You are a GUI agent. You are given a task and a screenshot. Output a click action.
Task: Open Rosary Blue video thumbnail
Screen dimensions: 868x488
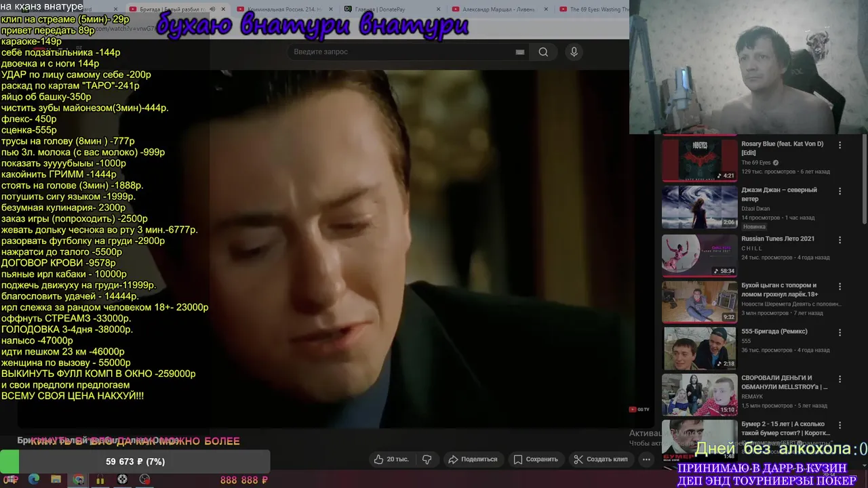click(x=699, y=159)
